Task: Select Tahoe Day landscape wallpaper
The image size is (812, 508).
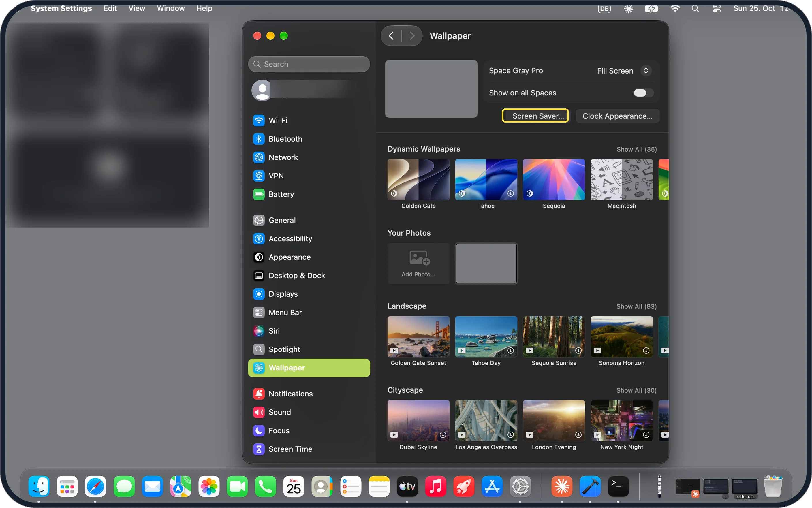Action: point(486,337)
